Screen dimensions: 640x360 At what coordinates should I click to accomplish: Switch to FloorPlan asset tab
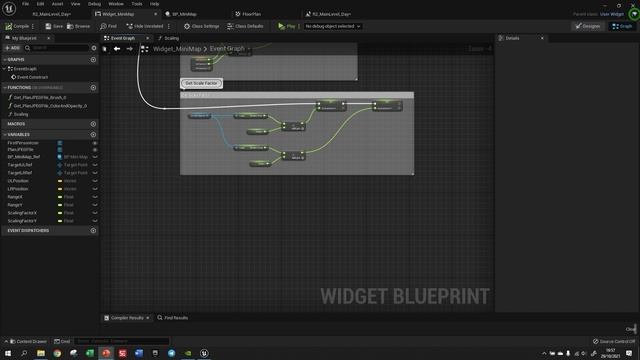pyautogui.click(x=248, y=14)
